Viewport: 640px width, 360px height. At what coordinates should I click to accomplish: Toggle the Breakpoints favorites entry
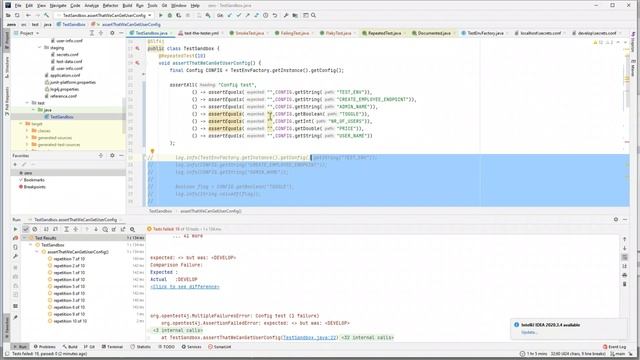tap(32, 187)
